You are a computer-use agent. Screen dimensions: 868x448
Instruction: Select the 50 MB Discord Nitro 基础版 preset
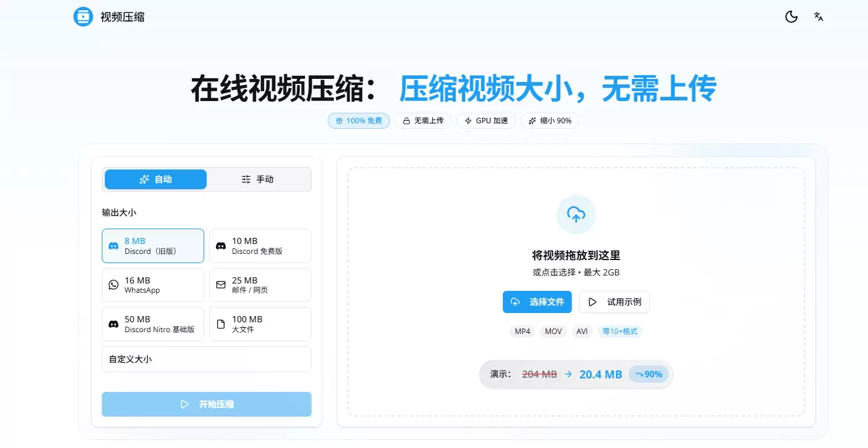(152, 324)
